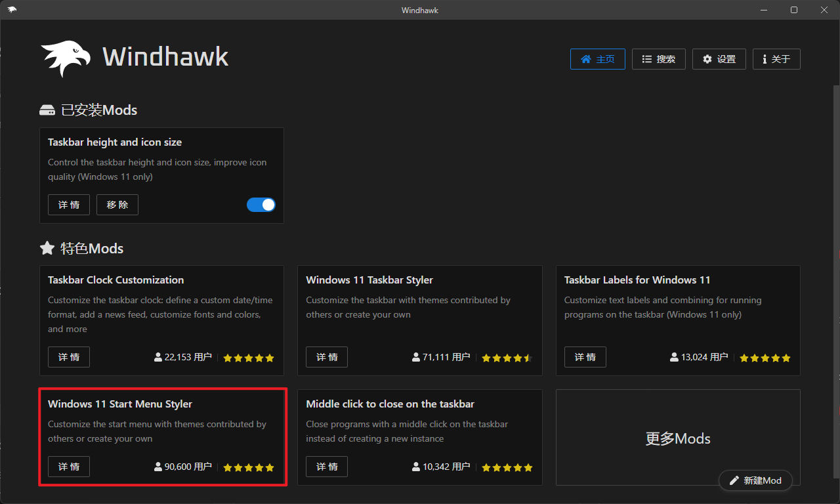This screenshot has width=840, height=504.
Task: Browse the 更多Mods card
Action: click(678, 438)
